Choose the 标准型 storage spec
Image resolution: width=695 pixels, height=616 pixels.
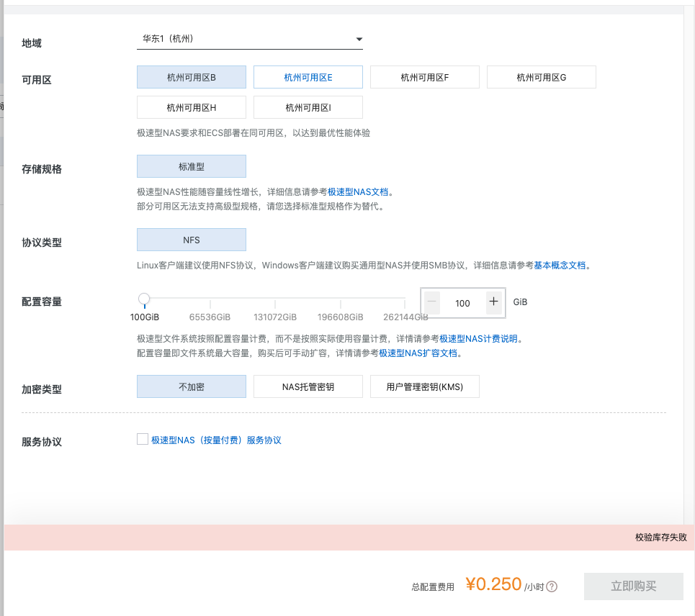(191, 166)
